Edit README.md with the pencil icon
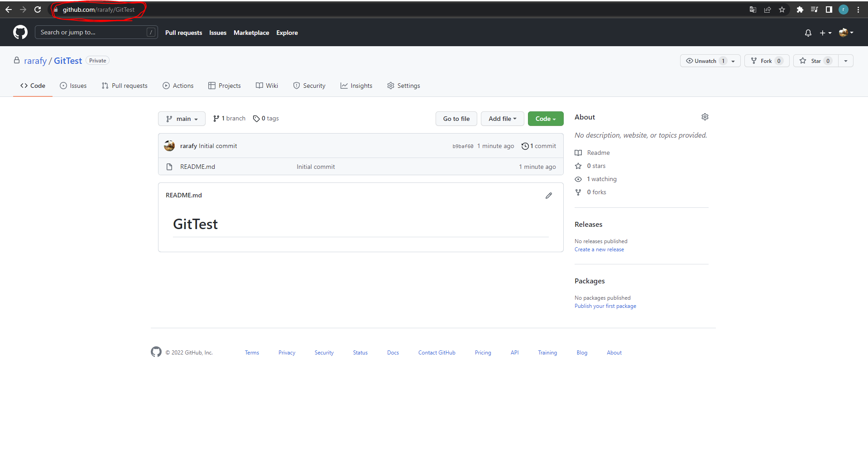868x455 pixels. pyautogui.click(x=548, y=196)
